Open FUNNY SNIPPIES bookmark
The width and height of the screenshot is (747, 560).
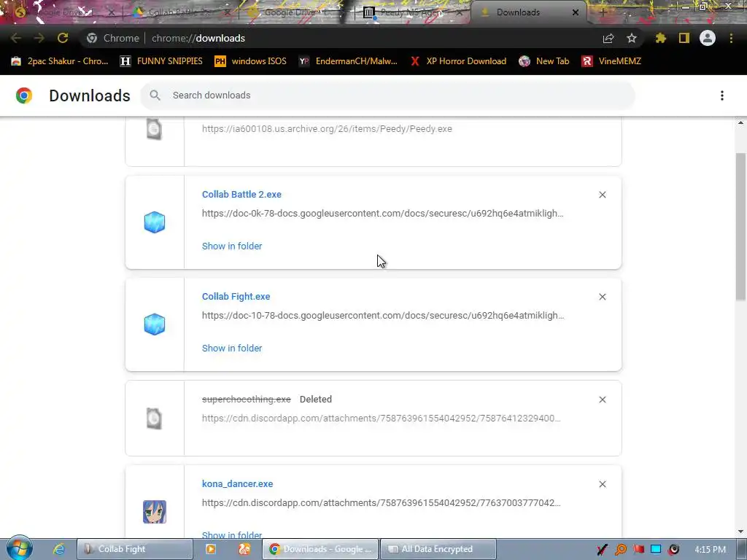[x=161, y=61]
